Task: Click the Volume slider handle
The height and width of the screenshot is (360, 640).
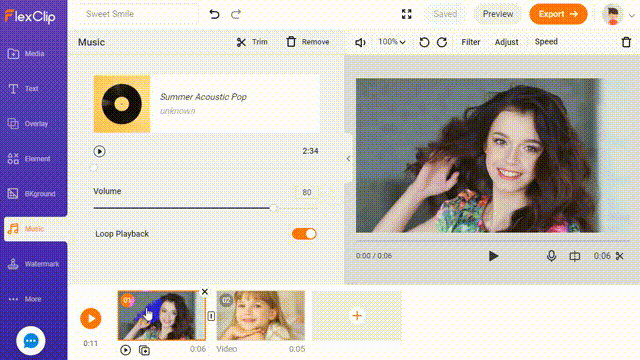Action: pos(273,208)
